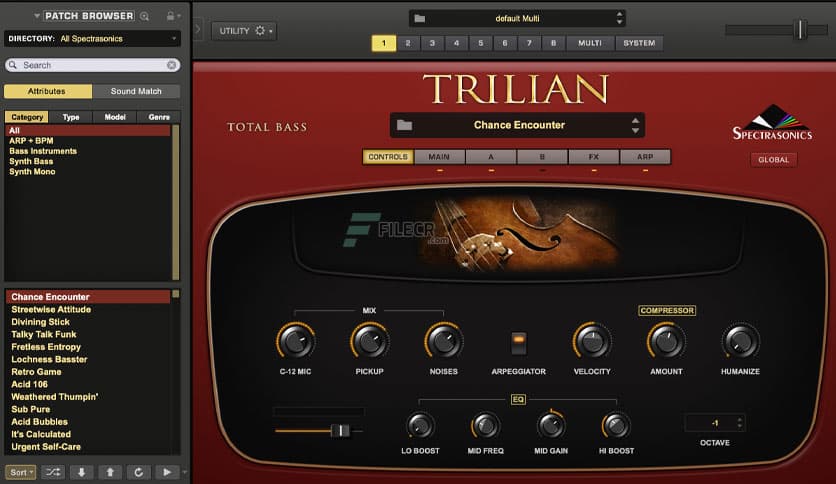The width and height of the screenshot is (836, 484).
Task: Click the refresh browser icon
Action: click(139, 472)
